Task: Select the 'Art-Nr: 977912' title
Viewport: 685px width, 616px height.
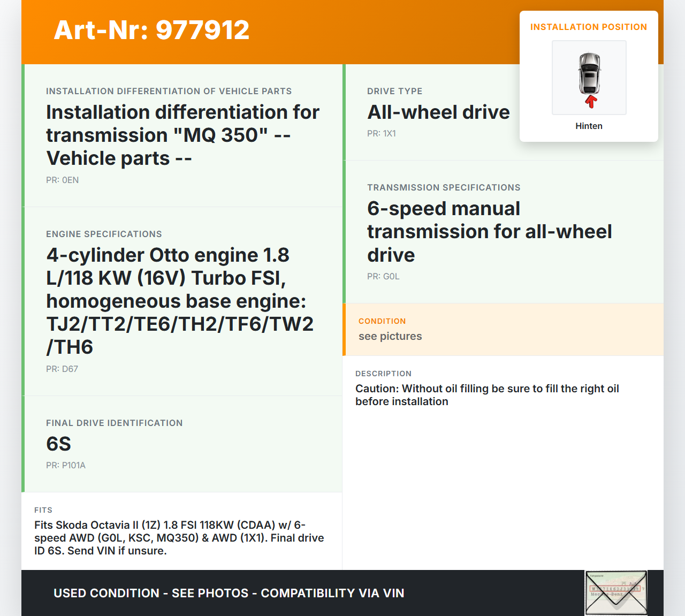Action: click(151, 30)
